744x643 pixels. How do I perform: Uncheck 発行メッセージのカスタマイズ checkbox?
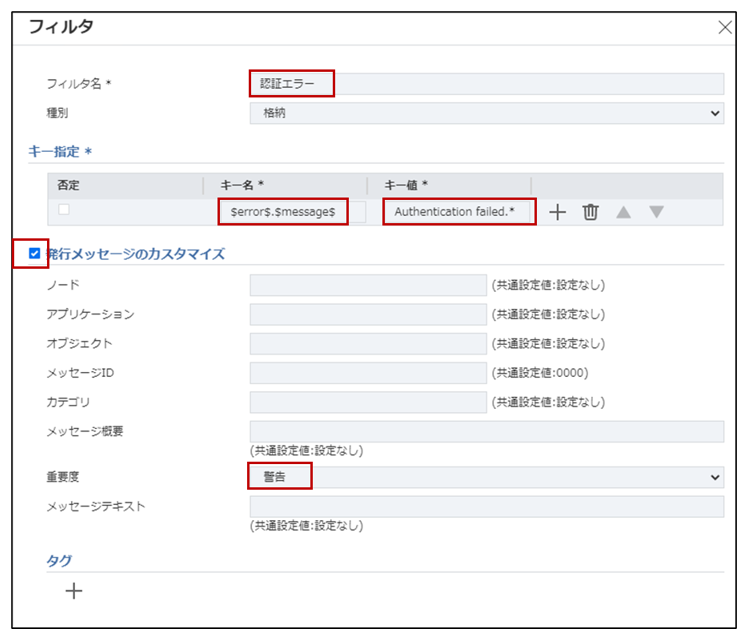tap(35, 254)
